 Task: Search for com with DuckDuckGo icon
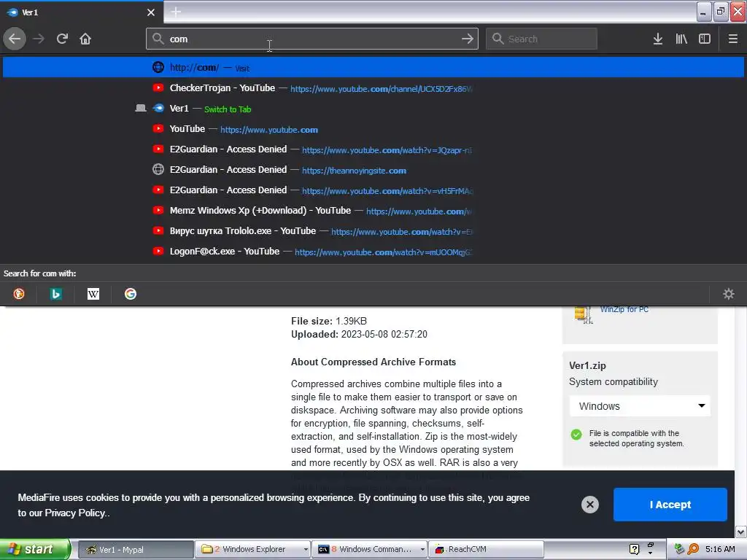[x=19, y=294]
